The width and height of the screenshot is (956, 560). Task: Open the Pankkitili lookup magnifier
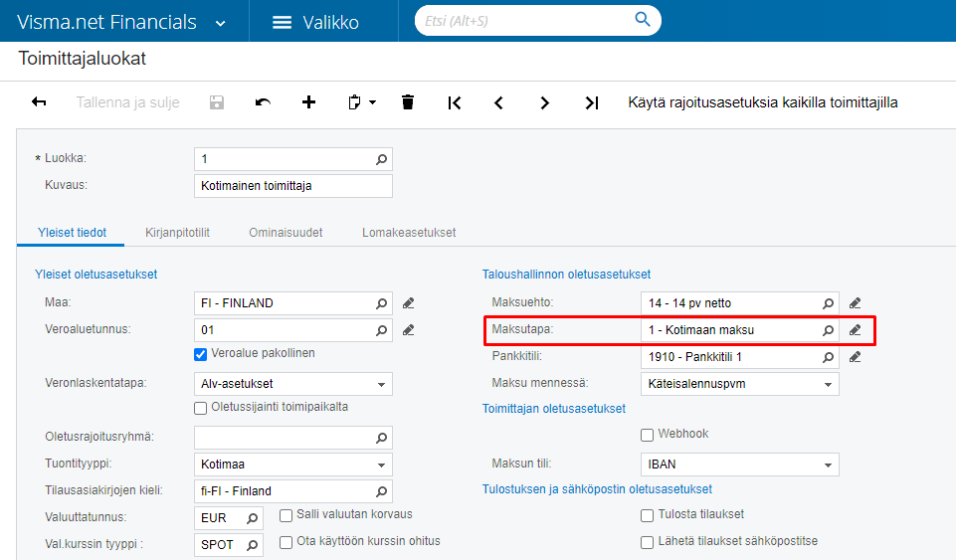[x=828, y=357]
